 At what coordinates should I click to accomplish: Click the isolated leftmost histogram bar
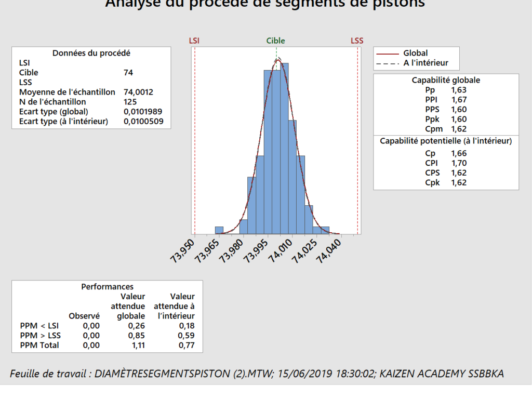click(x=219, y=230)
